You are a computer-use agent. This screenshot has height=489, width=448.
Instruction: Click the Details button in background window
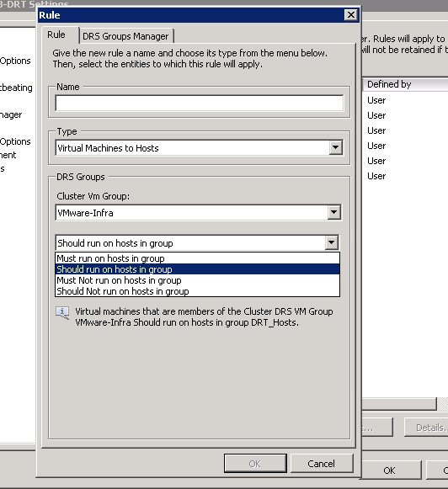(427, 428)
